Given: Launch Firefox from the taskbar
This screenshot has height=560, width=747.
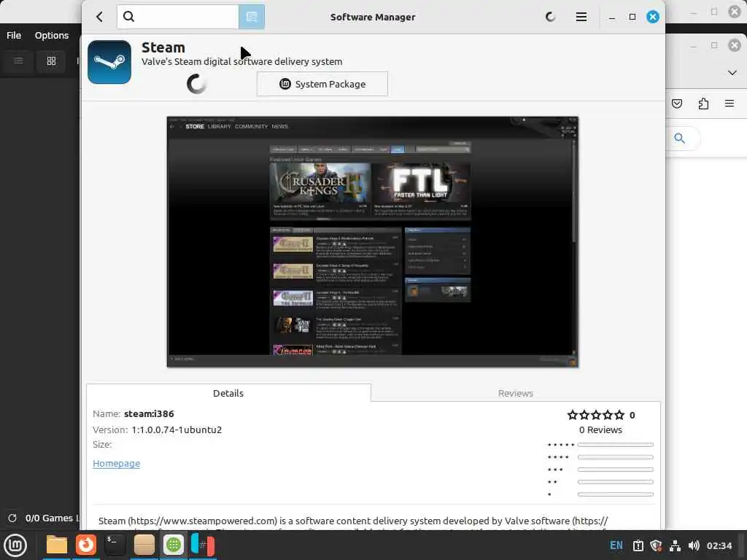Looking at the screenshot, I should (x=86, y=545).
